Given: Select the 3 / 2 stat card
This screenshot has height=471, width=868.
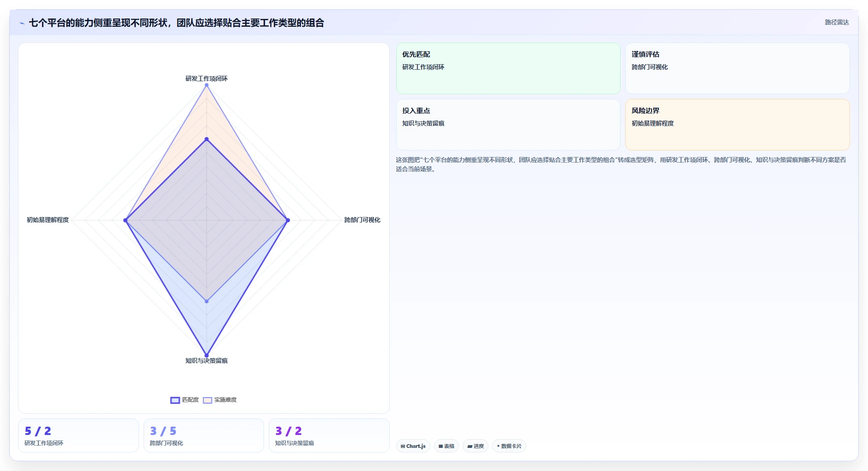Looking at the screenshot, I should point(329,435).
